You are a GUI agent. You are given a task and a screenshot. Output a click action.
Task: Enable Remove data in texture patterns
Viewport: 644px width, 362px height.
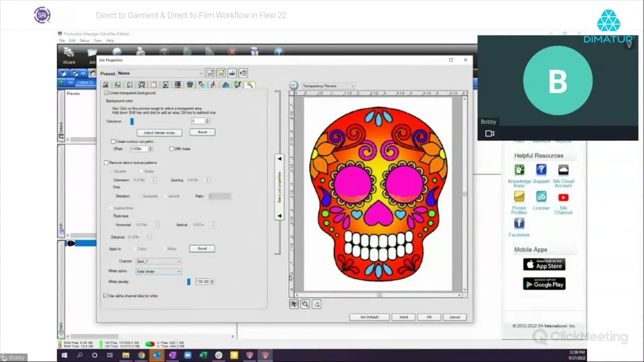pyautogui.click(x=106, y=163)
